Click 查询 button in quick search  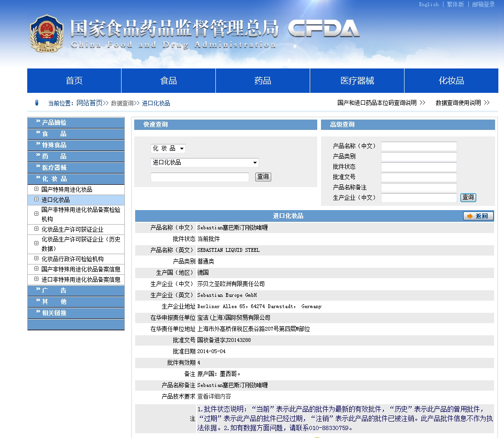click(263, 177)
